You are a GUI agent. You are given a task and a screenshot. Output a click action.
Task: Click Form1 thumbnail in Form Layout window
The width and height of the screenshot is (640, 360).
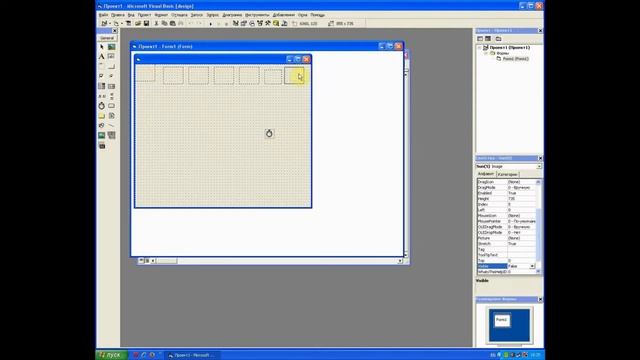pos(502,320)
